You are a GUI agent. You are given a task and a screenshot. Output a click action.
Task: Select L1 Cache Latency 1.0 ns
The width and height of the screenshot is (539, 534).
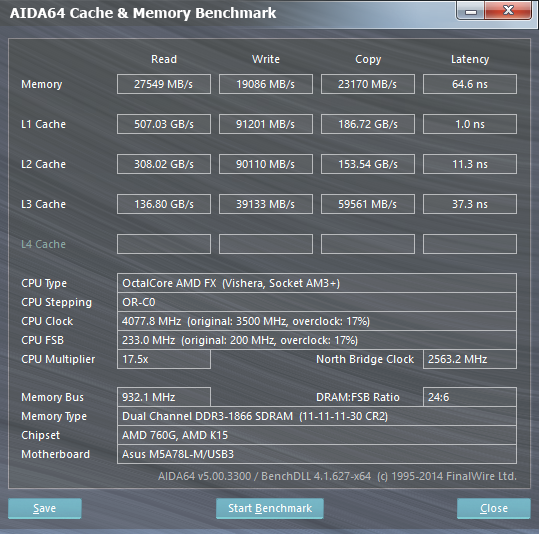pyautogui.click(x=470, y=124)
